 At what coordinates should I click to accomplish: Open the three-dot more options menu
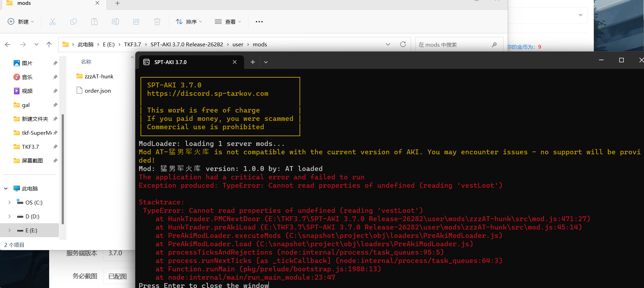[259, 22]
